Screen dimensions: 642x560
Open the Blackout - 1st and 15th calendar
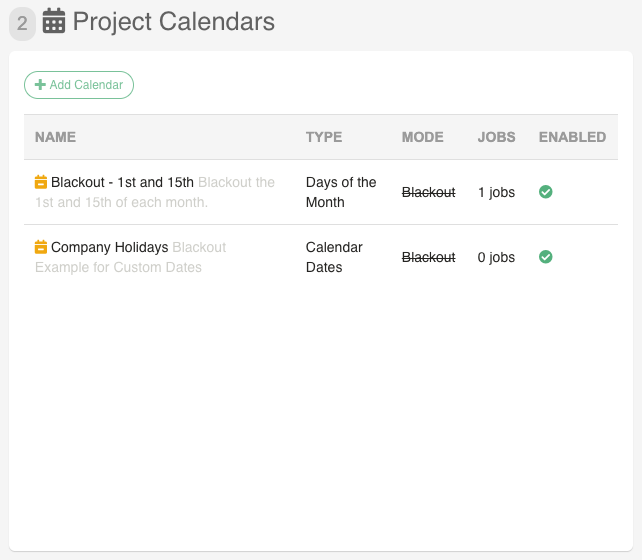(x=122, y=182)
